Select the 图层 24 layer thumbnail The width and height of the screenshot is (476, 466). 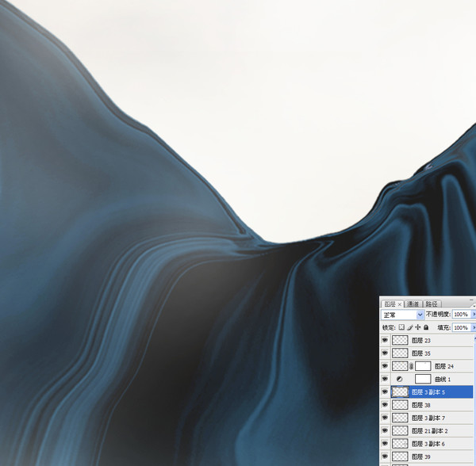(400, 366)
